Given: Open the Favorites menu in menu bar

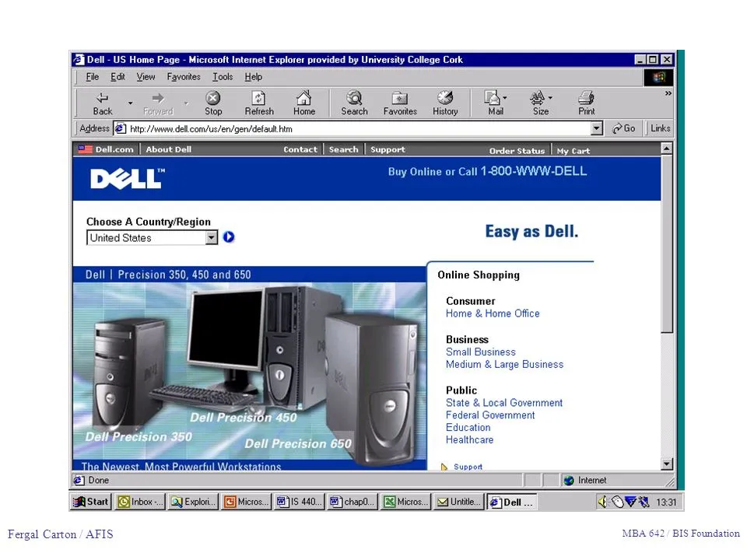Looking at the screenshot, I should pos(184,77).
